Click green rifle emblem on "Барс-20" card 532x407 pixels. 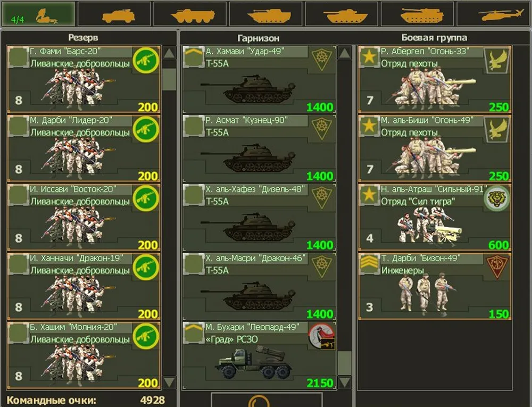146,60
